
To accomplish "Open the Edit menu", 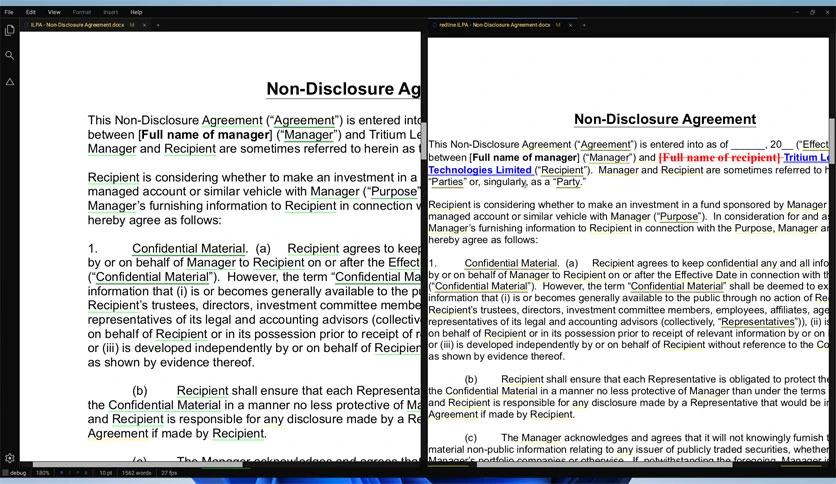I will coord(31,12).
